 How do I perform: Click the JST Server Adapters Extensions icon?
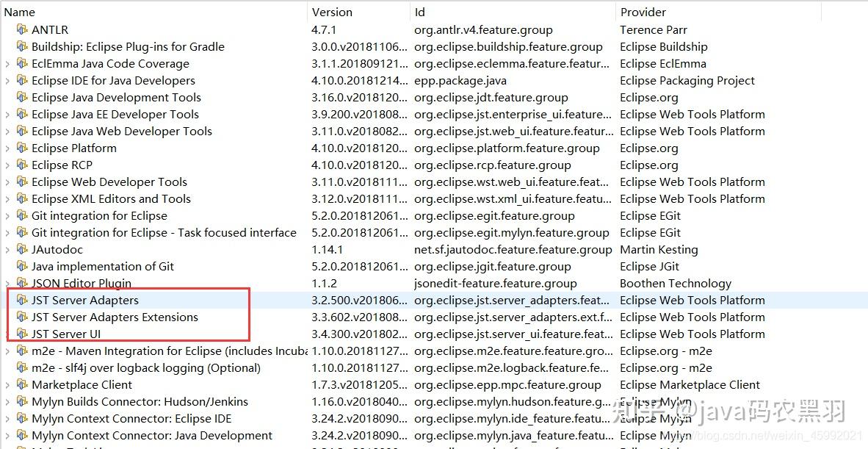point(22,317)
